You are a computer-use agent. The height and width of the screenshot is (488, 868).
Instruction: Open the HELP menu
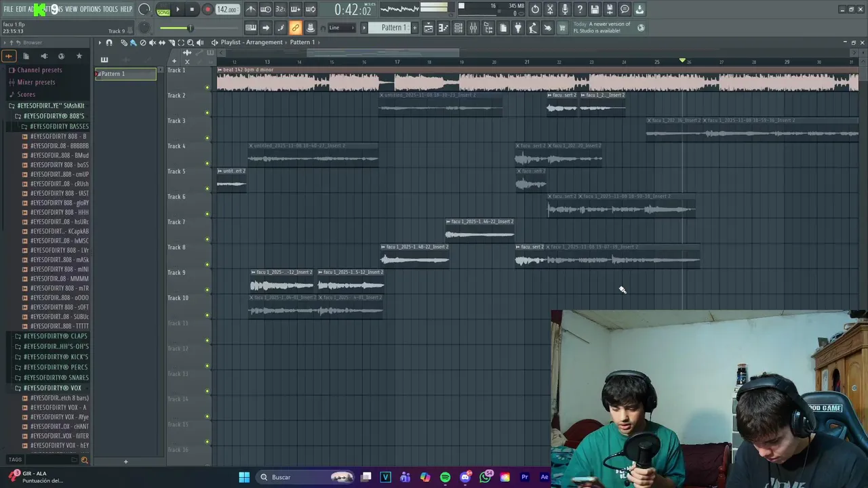(x=126, y=9)
